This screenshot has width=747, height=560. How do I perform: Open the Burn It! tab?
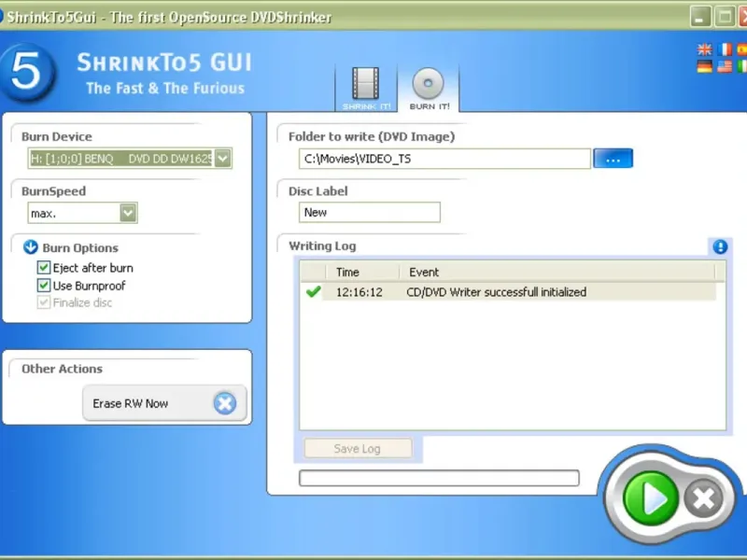pyautogui.click(x=429, y=88)
